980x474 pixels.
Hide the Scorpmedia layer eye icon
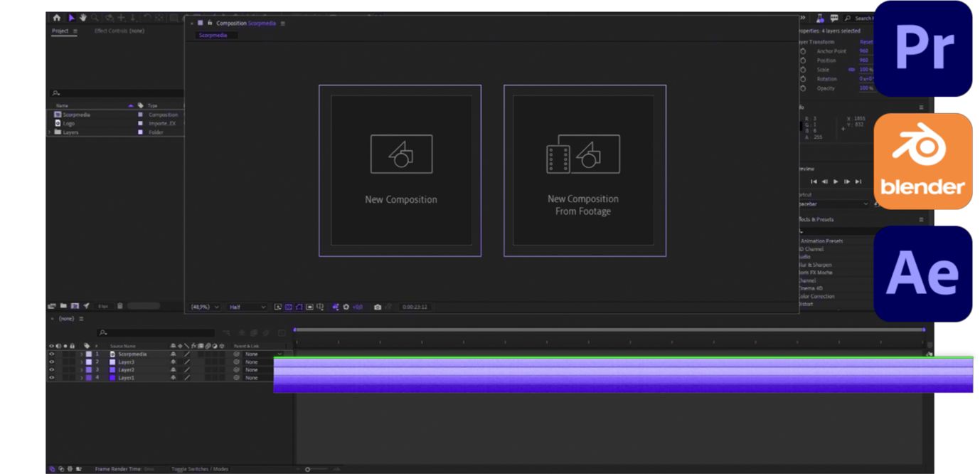(x=51, y=354)
